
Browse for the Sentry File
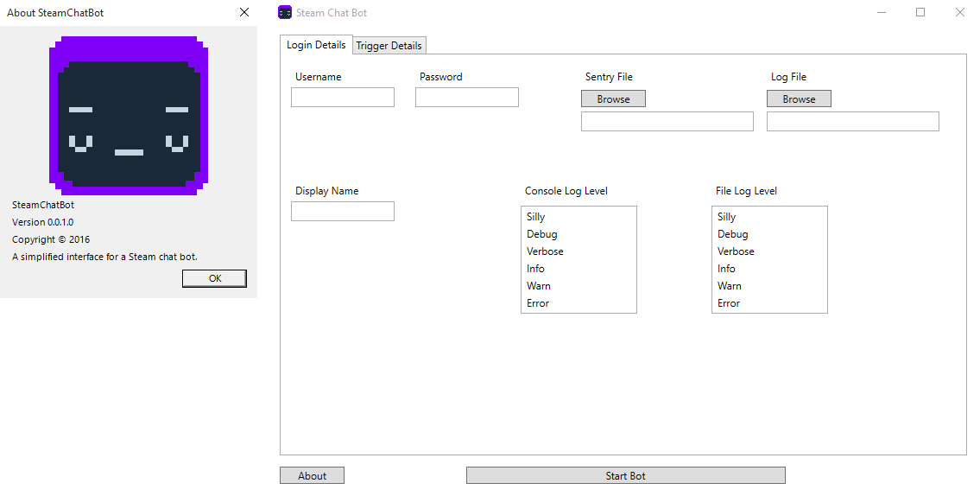tap(613, 99)
